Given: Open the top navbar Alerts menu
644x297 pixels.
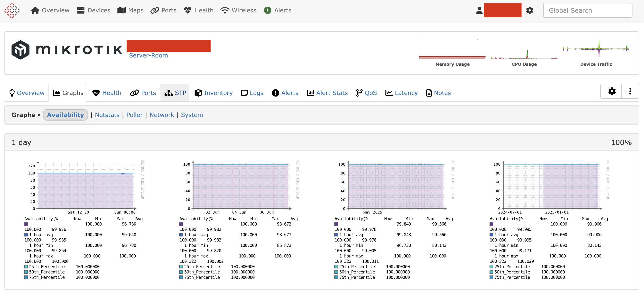Looking at the screenshot, I should (x=277, y=10).
